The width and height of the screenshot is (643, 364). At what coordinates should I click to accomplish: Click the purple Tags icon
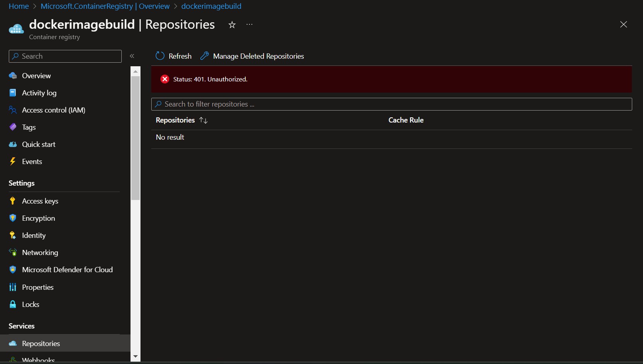click(x=13, y=127)
